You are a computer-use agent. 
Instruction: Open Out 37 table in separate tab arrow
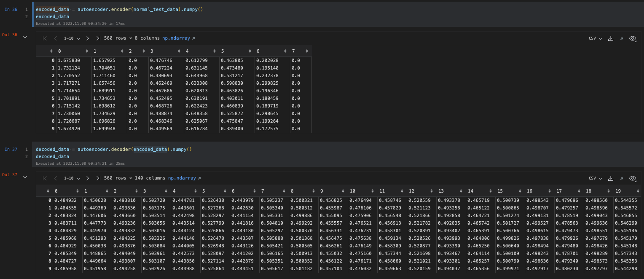(621, 178)
